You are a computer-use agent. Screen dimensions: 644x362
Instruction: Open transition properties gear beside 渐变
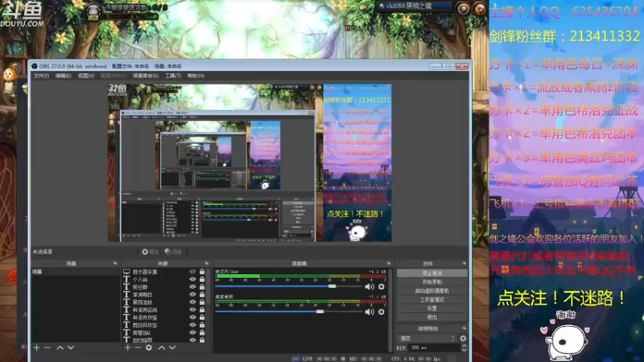point(463,338)
